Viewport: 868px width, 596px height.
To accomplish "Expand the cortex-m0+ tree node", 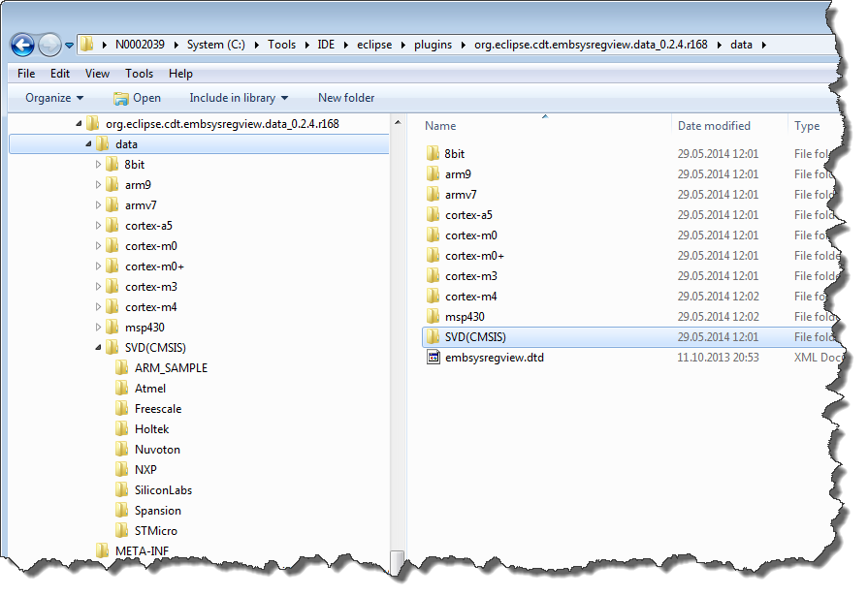I will 98,267.
